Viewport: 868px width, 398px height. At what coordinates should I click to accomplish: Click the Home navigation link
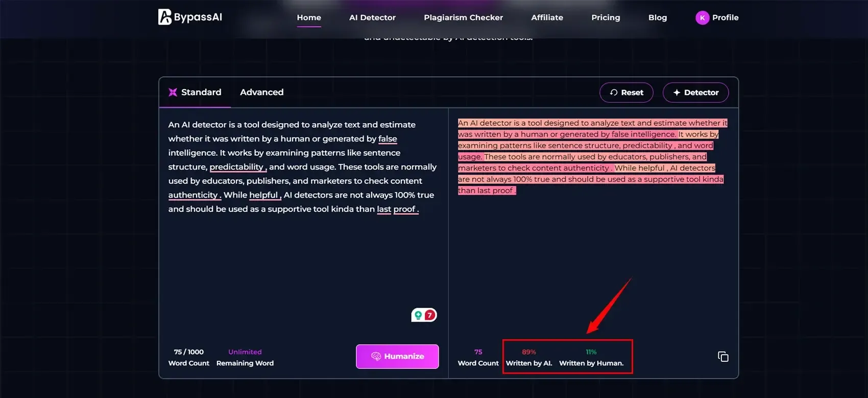coord(309,17)
